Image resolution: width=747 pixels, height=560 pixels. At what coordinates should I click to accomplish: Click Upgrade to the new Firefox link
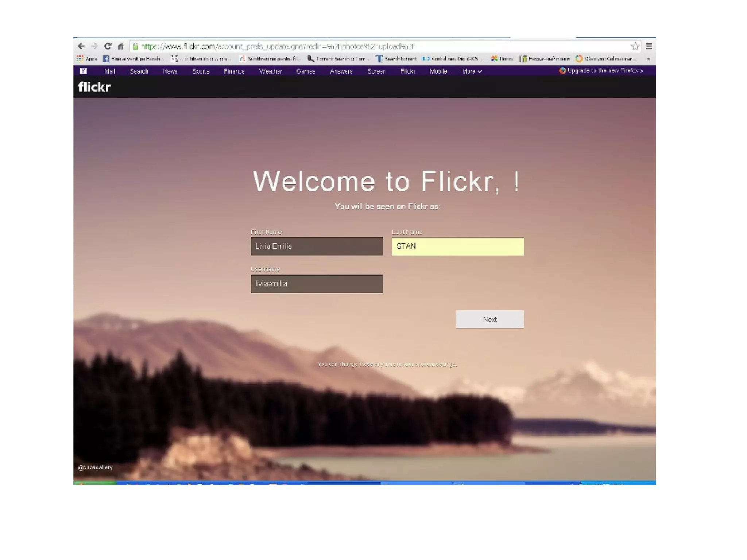point(601,70)
